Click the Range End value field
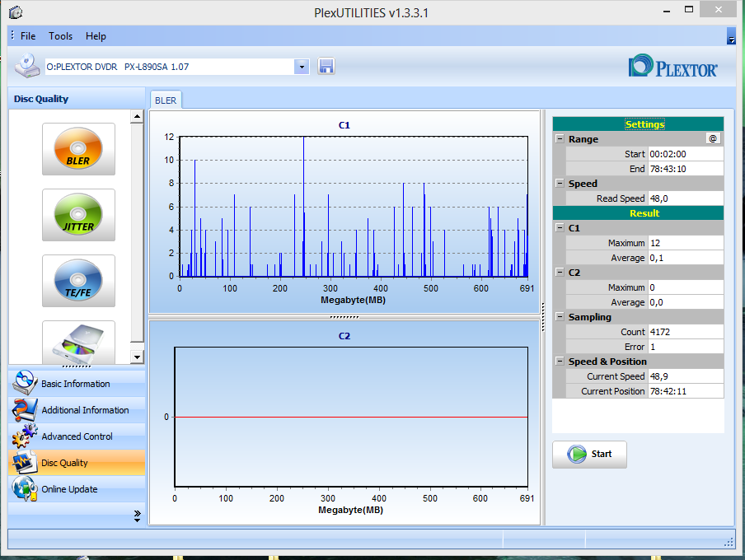This screenshot has width=745, height=560. click(x=686, y=169)
